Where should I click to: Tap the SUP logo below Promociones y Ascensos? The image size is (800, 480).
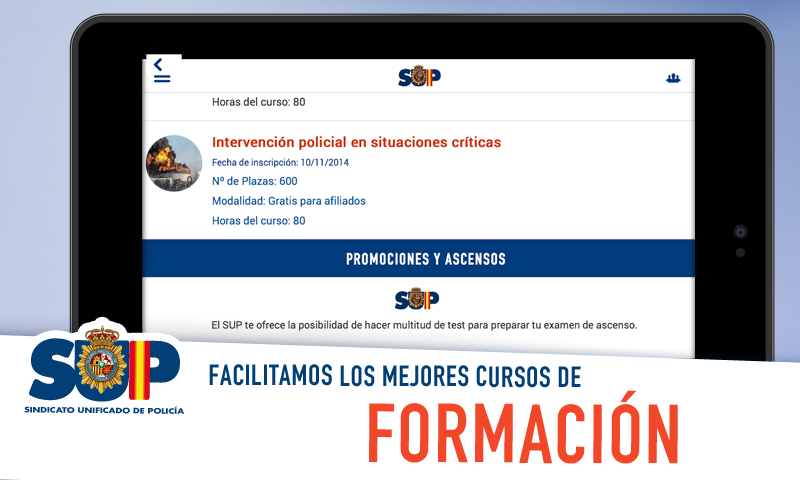[417, 299]
